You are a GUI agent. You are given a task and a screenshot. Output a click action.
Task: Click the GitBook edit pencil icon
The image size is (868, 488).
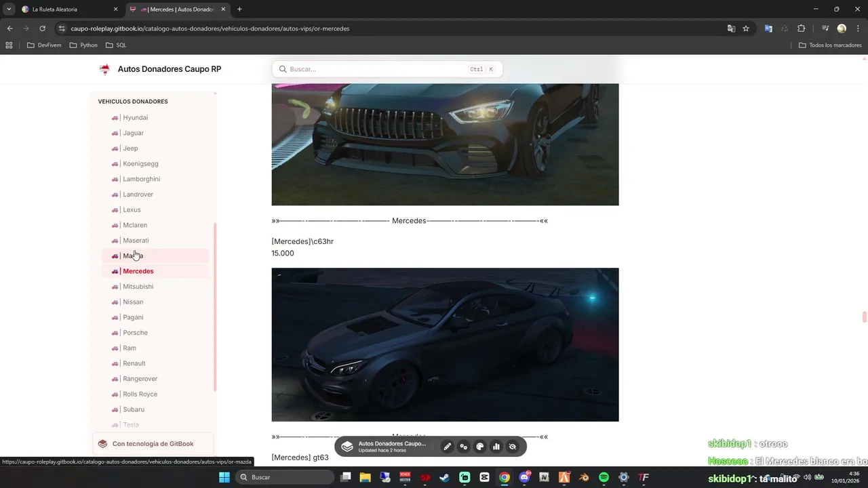447,447
